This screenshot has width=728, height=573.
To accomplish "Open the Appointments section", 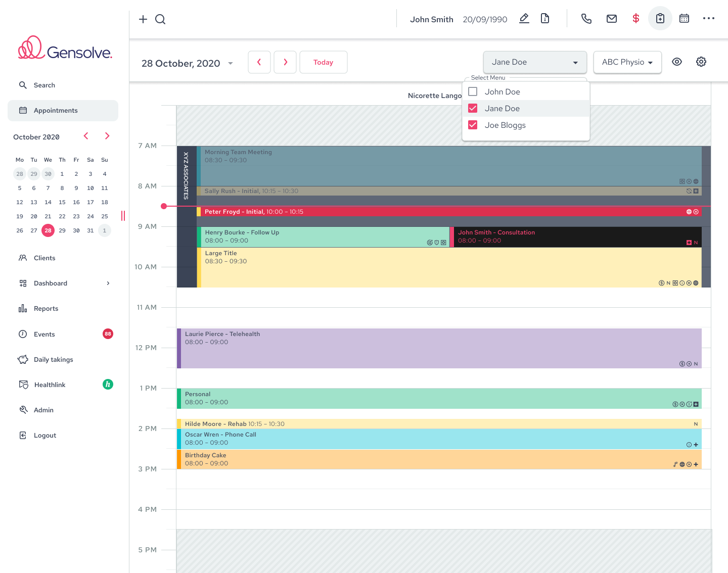I will coord(56,110).
